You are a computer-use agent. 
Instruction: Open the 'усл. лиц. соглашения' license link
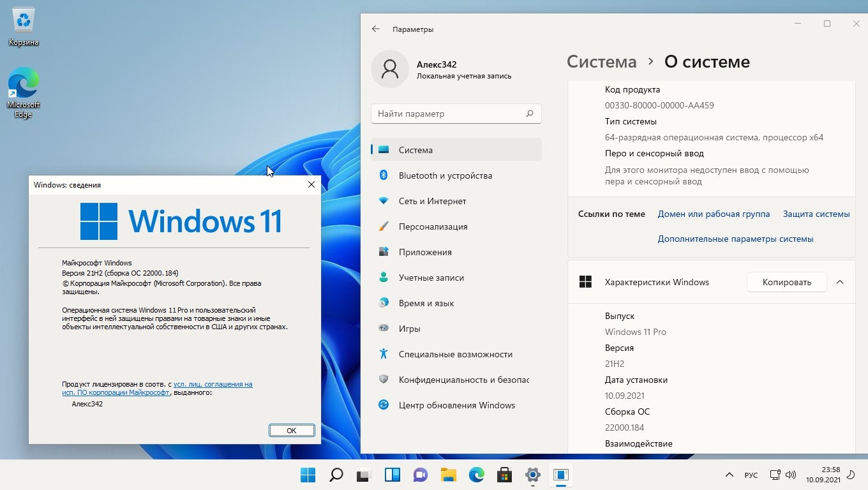213,384
